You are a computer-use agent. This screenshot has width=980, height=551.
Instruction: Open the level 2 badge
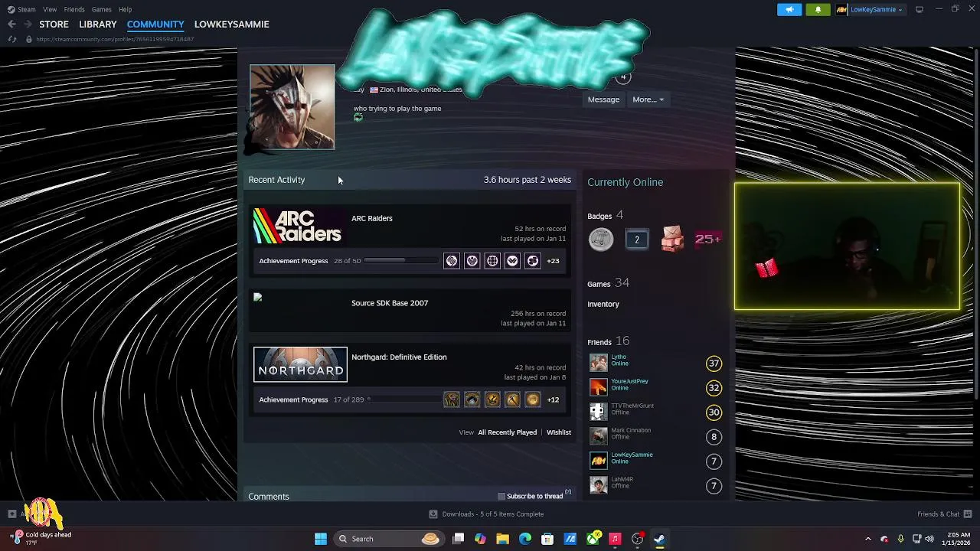pyautogui.click(x=636, y=240)
